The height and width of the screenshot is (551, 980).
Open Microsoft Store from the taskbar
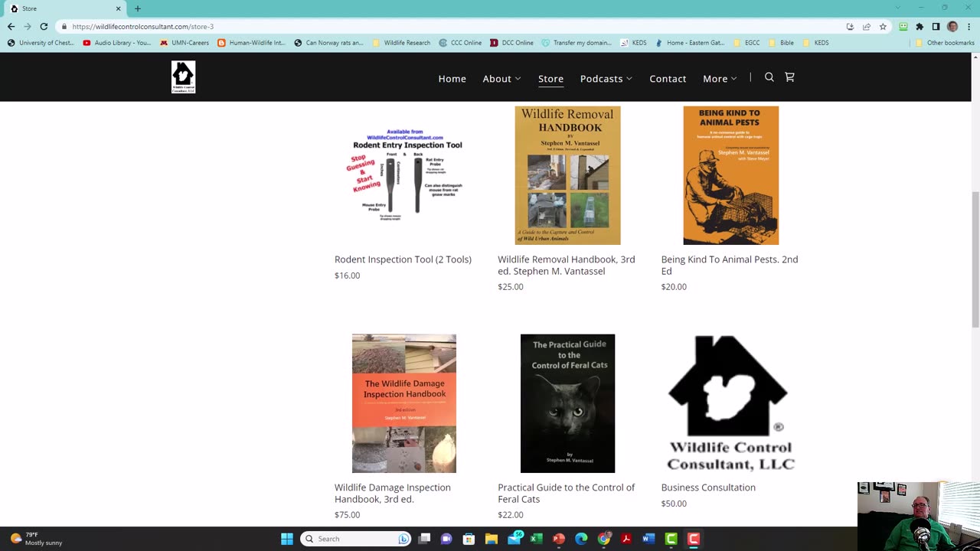pos(469,539)
